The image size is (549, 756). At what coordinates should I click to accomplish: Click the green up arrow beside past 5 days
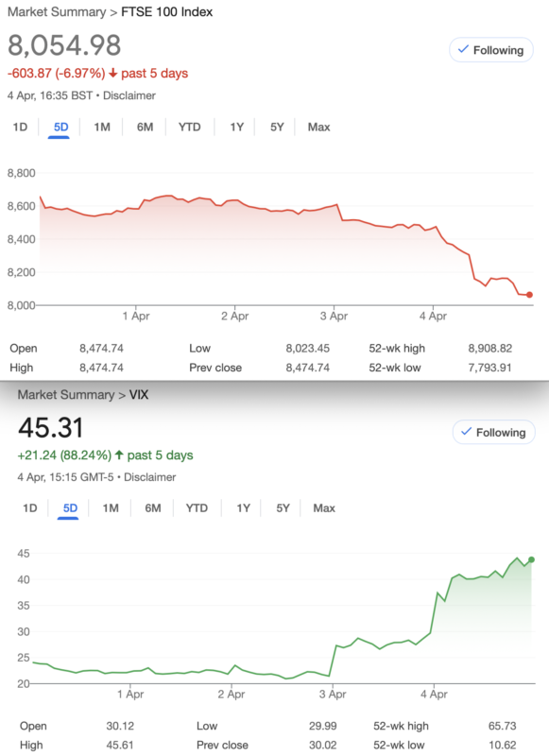119,455
